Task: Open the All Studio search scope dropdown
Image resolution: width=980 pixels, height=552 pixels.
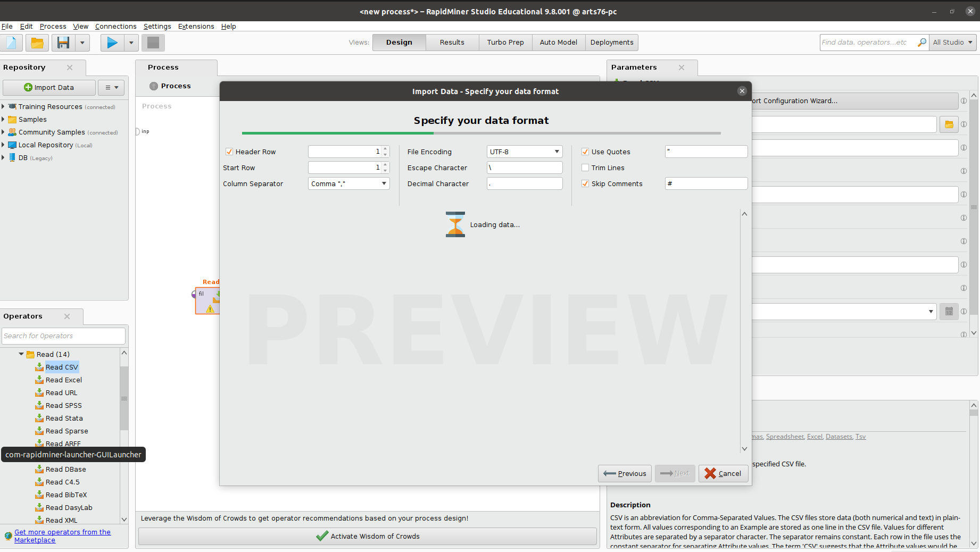Action: 953,43
